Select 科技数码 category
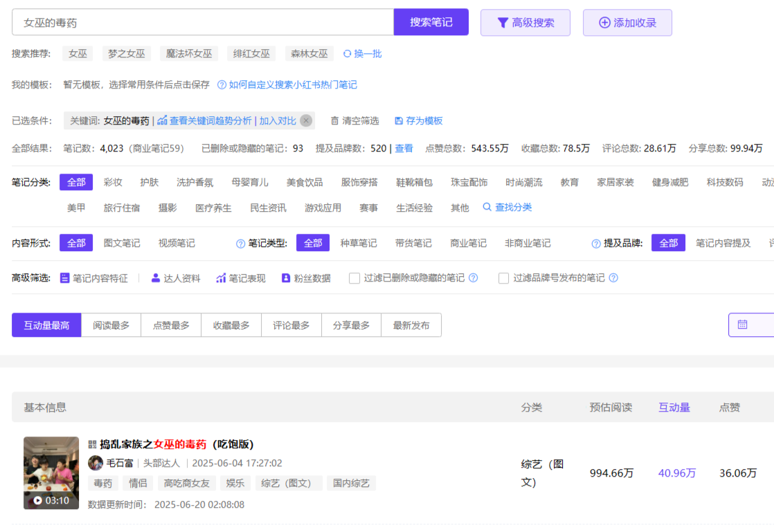Image resolution: width=774 pixels, height=532 pixels. 725,183
